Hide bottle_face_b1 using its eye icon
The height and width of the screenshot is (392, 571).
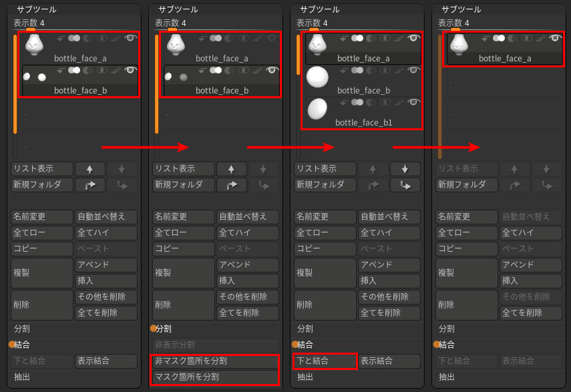(x=413, y=102)
